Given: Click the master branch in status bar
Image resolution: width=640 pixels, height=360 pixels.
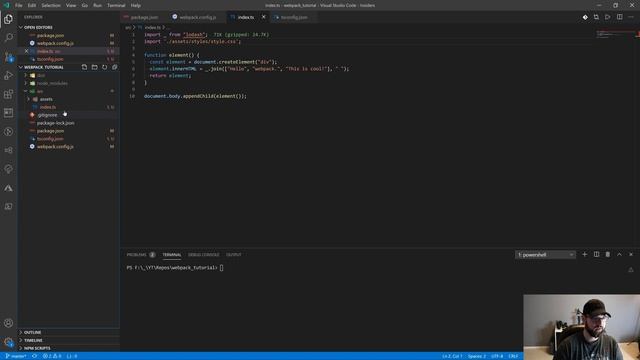Looking at the screenshot, I should pos(16,356).
